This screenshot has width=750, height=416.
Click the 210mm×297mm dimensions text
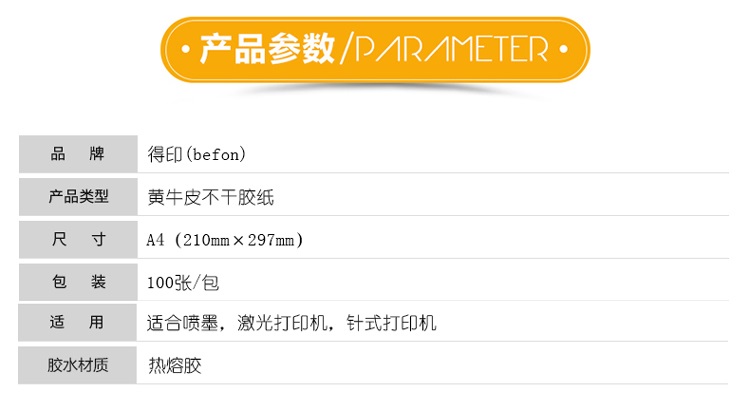click(238, 240)
